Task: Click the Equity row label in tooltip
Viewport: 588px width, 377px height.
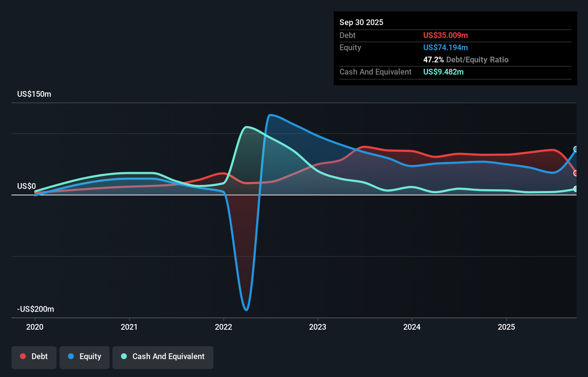Action: [350, 47]
